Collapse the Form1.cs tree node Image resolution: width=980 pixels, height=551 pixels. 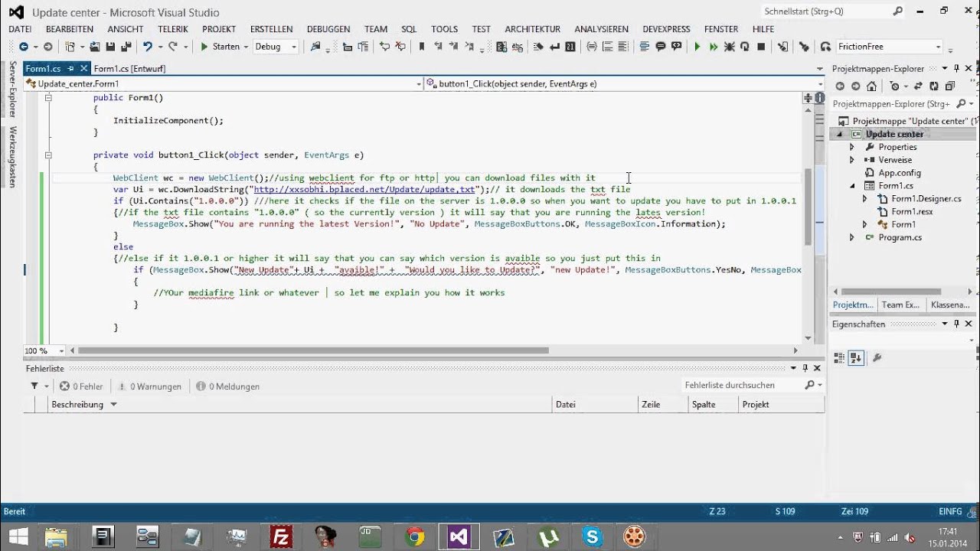click(851, 186)
